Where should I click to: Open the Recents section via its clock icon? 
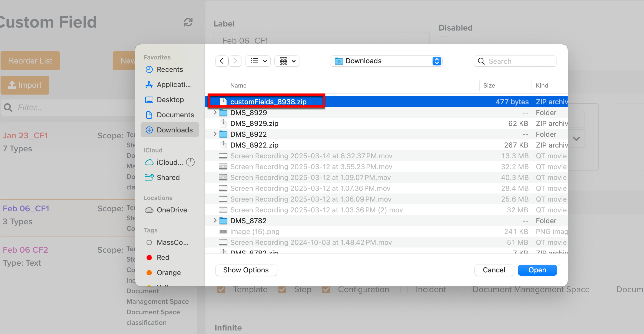[x=149, y=69]
